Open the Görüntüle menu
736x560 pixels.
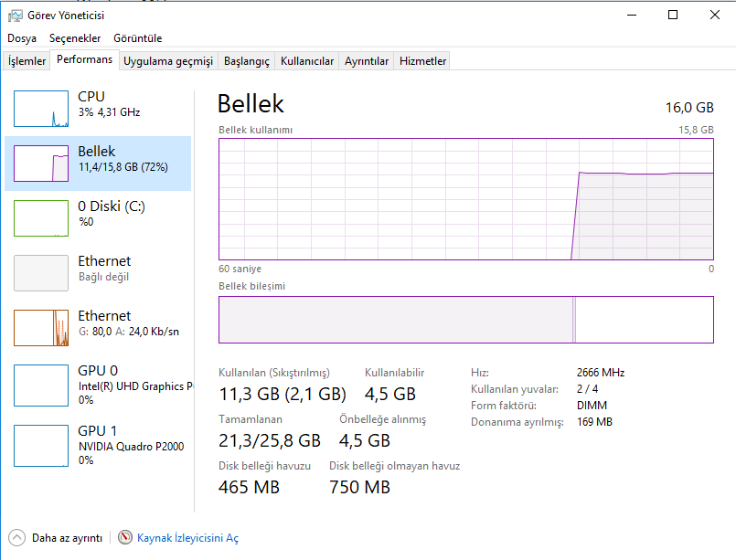tap(137, 38)
